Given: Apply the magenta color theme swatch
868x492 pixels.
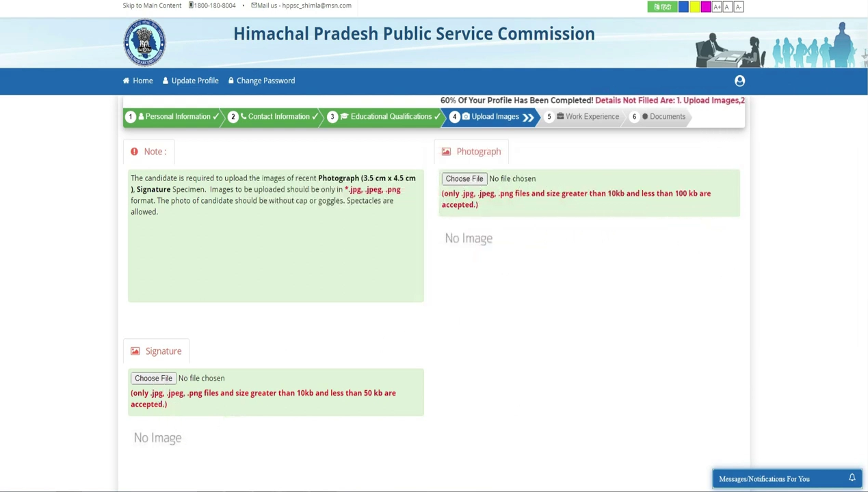Looking at the screenshot, I should tap(705, 7).
